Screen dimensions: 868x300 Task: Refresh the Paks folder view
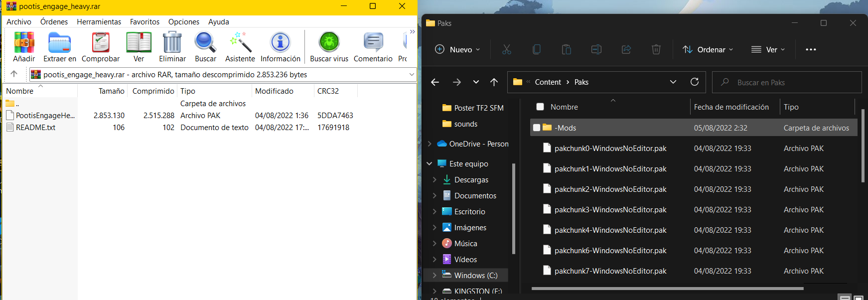pos(695,82)
